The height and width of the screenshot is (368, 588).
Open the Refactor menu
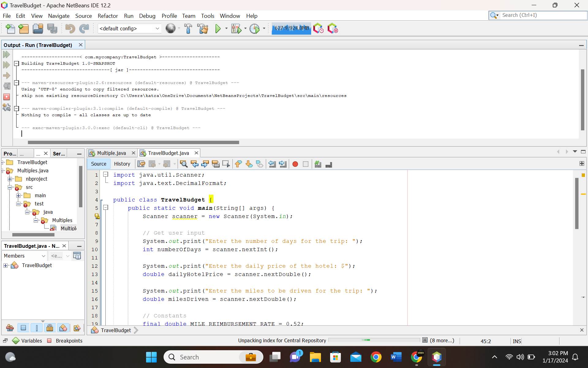click(108, 16)
